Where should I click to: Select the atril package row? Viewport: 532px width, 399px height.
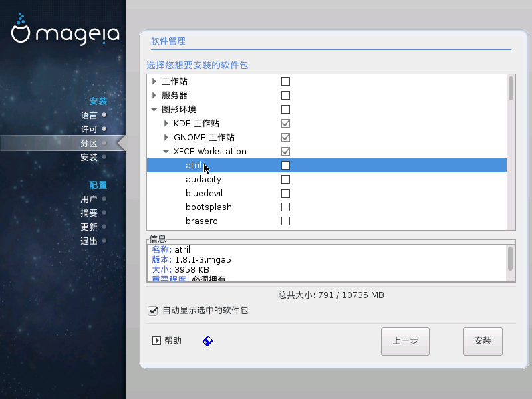(327, 165)
